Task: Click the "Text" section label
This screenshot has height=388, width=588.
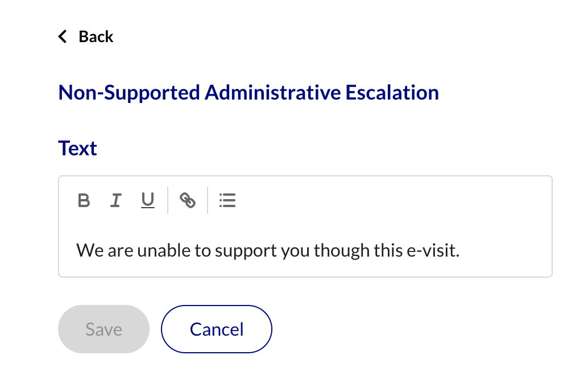Action: (x=78, y=148)
